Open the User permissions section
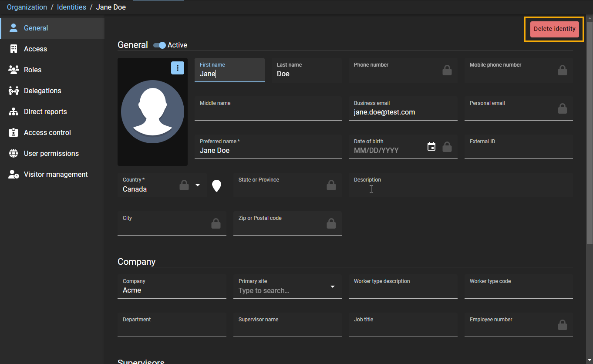Viewport: 593px width, 364px height. tap(52, 154)
